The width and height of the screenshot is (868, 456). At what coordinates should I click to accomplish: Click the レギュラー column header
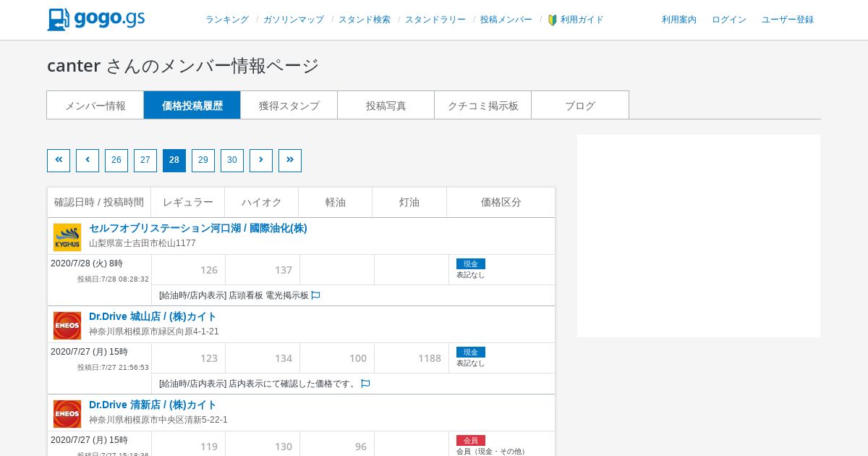(x=188, y=202)
